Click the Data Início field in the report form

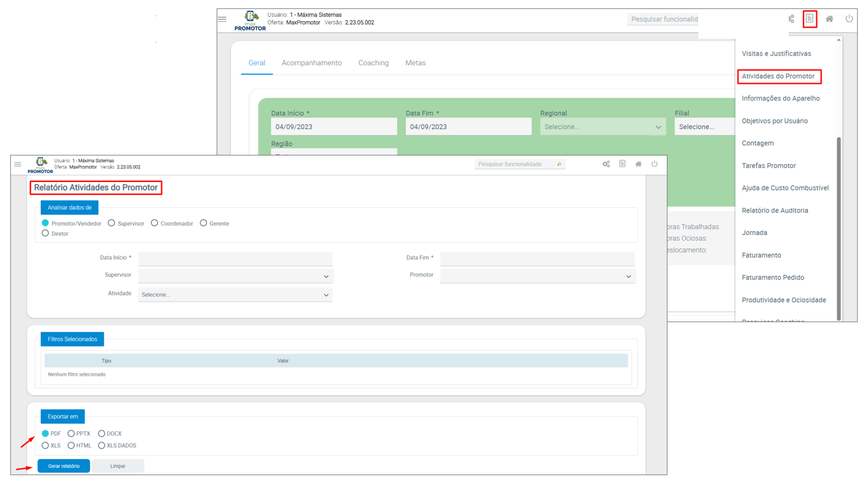(235, 258)
